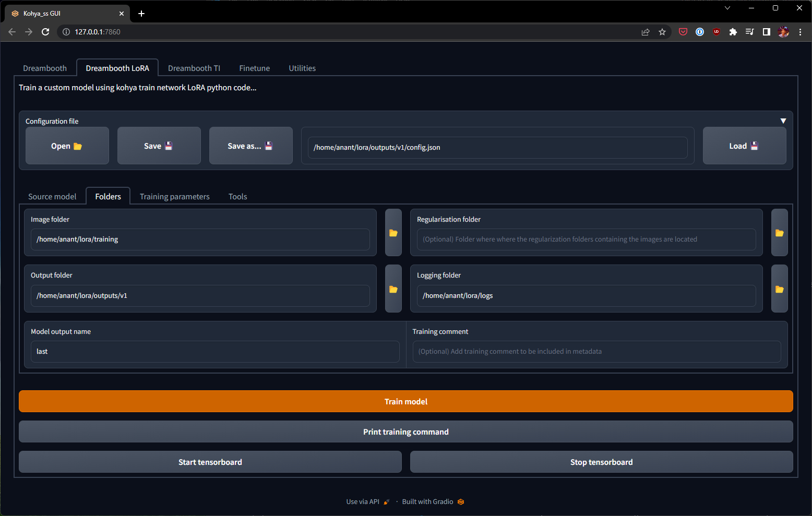Load the configuration file
812x516 pixels.
tap(744, 146)
